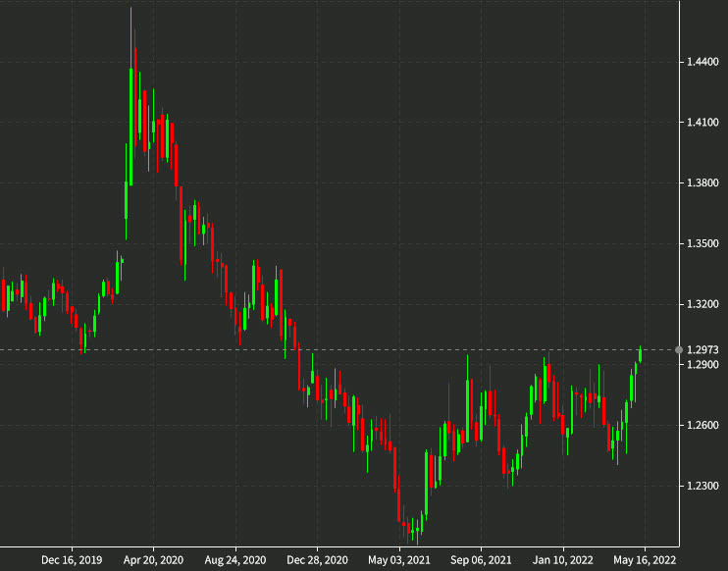
Task: Click the latest green candle near 1.2973
Action: 641,355
